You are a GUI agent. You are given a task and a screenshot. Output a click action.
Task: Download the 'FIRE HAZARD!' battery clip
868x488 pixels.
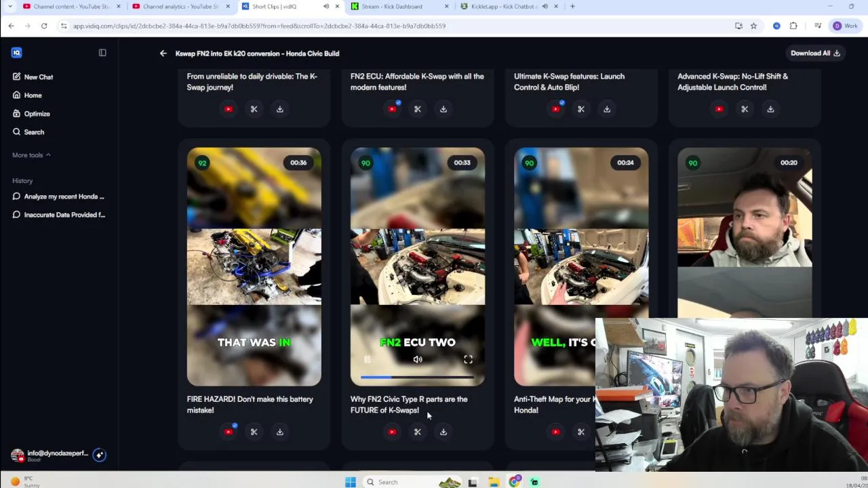[x=279, y=432]
